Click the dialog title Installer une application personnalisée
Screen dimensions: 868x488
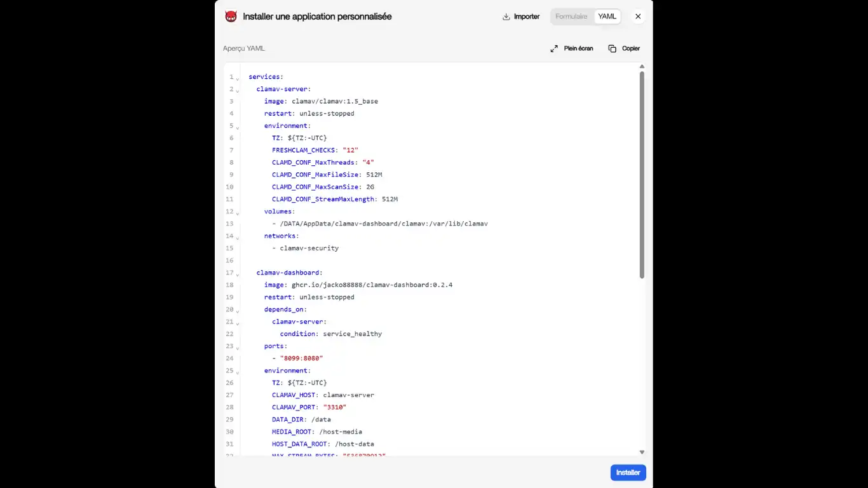click(317, 17)
